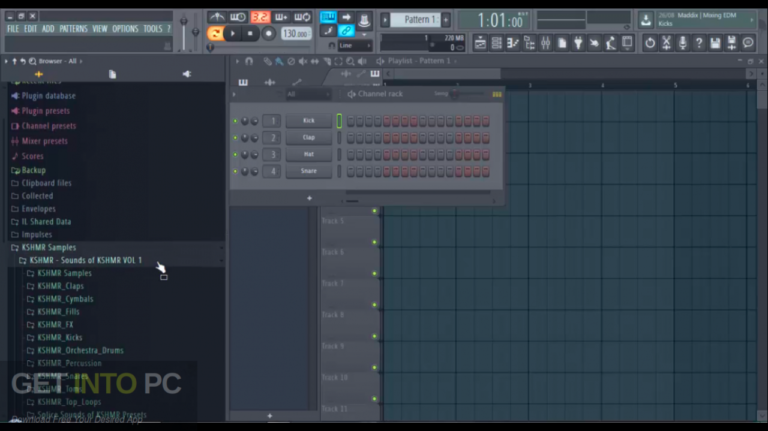Click the undo history circular arrow icon
Image resolution: width=768 pixels, height=431 pixels.
tap(650, 43)
